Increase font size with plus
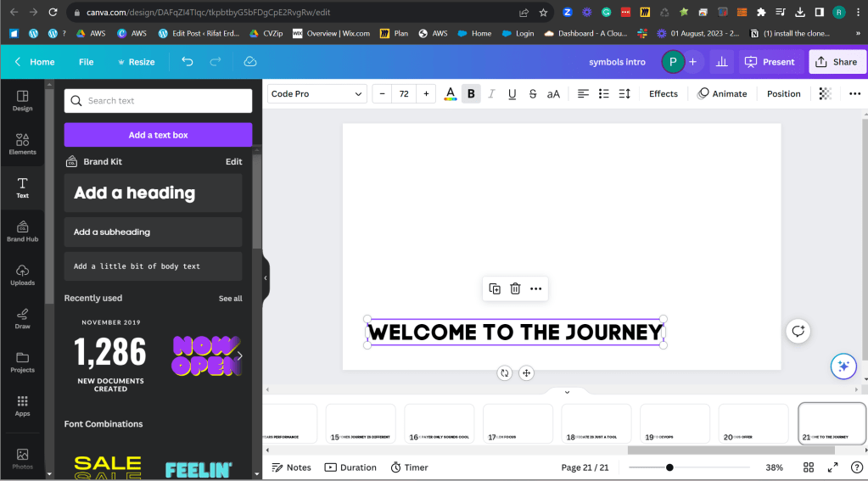Image resolution: width=868 pixels, height=481 pixels. click(426, 94)
